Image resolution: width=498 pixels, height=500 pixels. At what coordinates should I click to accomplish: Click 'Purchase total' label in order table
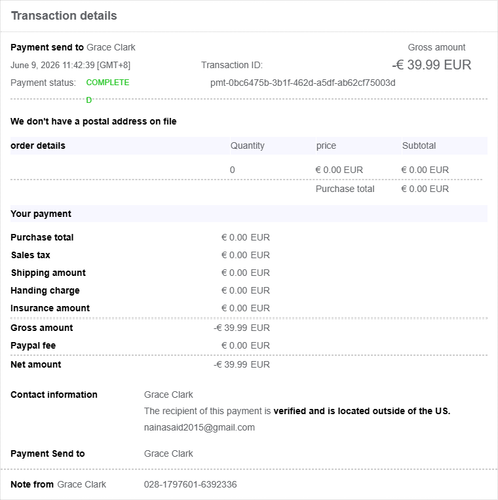(345, 189)
